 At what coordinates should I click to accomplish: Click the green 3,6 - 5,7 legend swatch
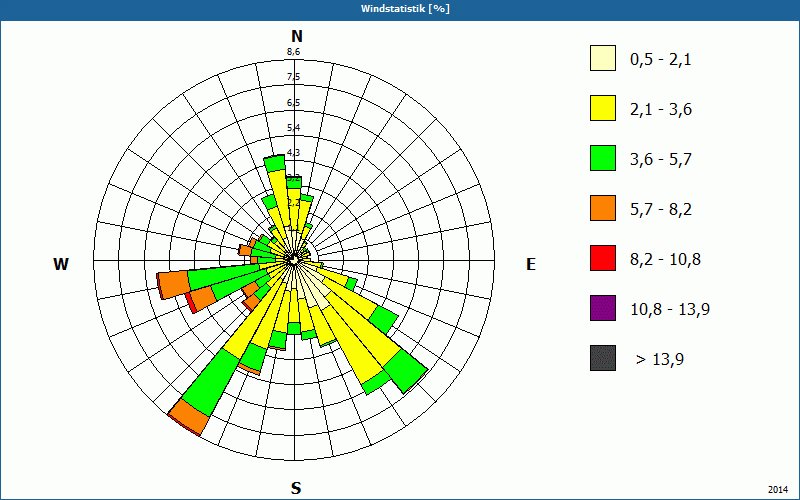[x=603, y=158]
